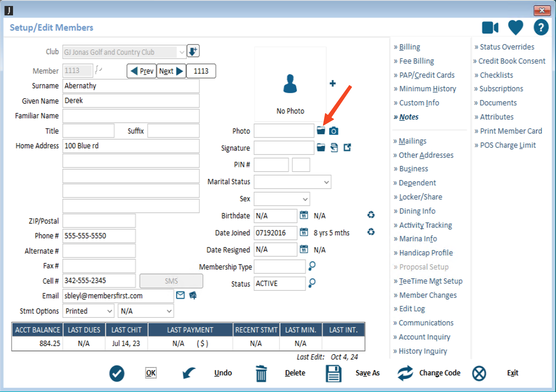Screen dimensions: 556x392
Task: Click the Surname field containing Abernathy
Action: point(131,86)
